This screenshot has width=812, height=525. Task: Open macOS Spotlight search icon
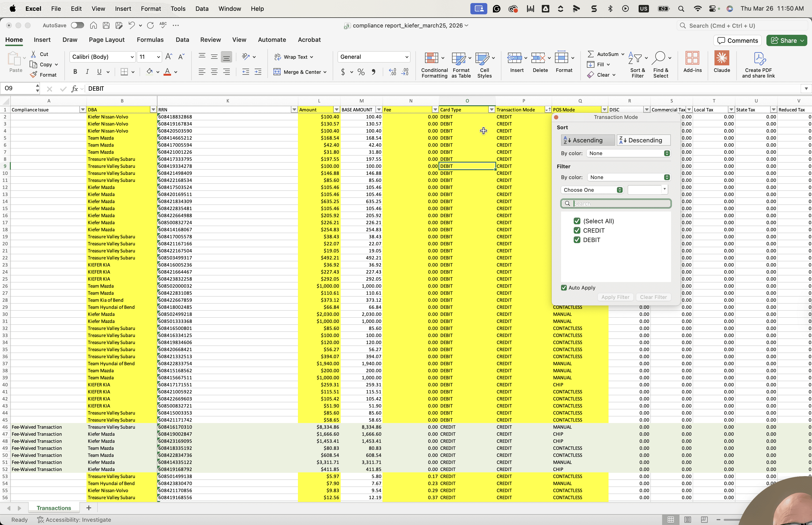tap(681, 8)
